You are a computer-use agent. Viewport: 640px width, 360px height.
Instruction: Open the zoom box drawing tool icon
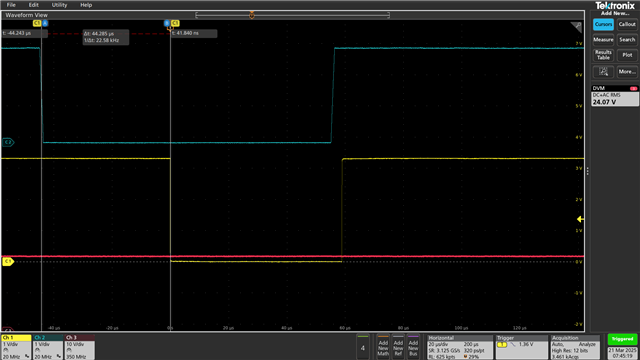pos(603,72)
